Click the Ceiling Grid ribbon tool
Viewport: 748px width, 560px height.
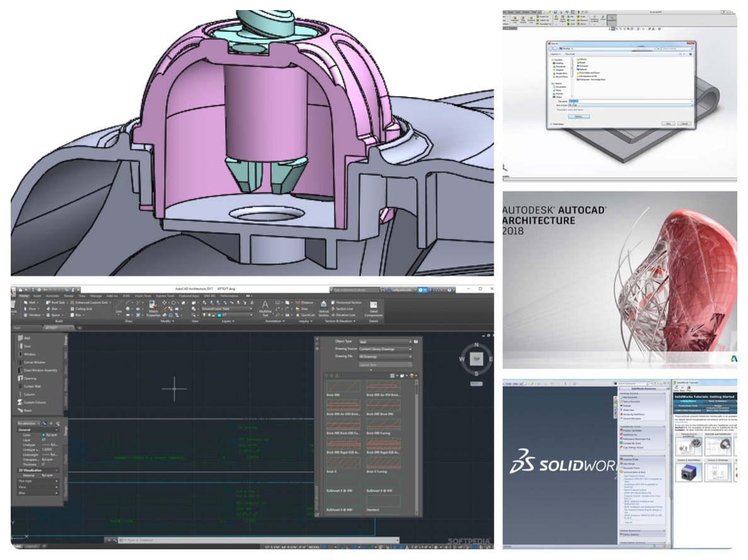pos(81,309)
